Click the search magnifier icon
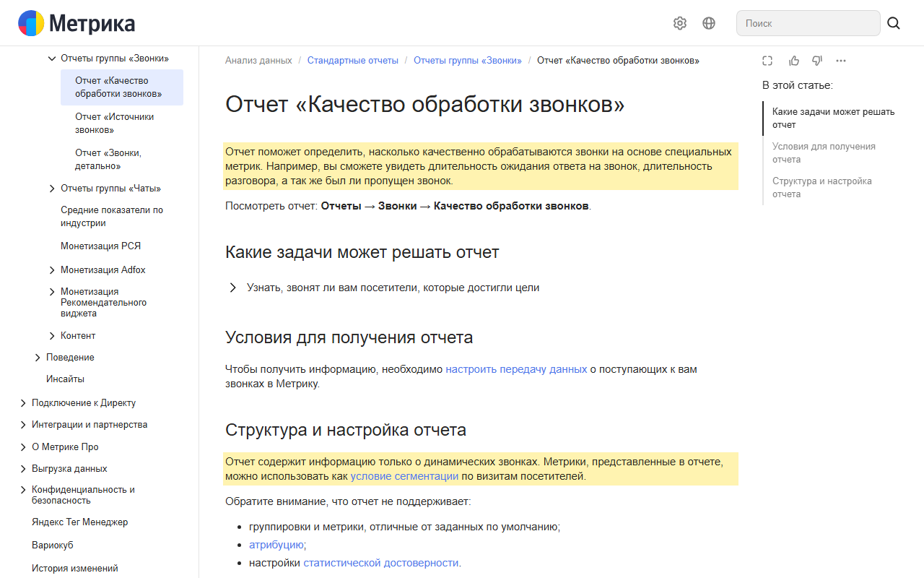 pyautogui.click(x=894, y=23)
